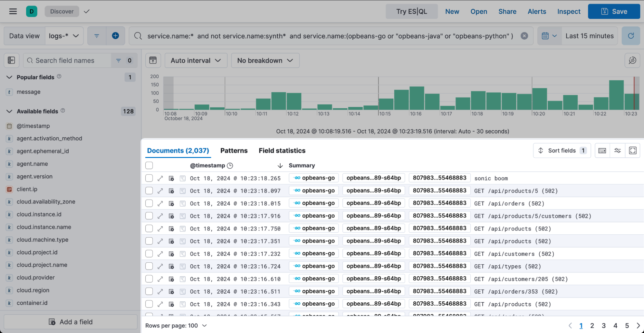This screenshot has width=644, height=333.
Task: Open the Discover saved state chevron
Action: [86, 12]
